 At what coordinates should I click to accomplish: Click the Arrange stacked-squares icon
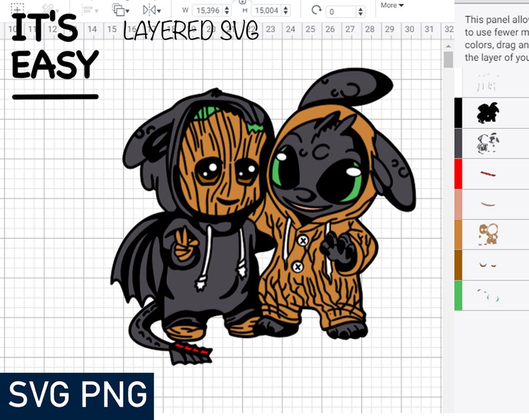(x=118, y=9)
